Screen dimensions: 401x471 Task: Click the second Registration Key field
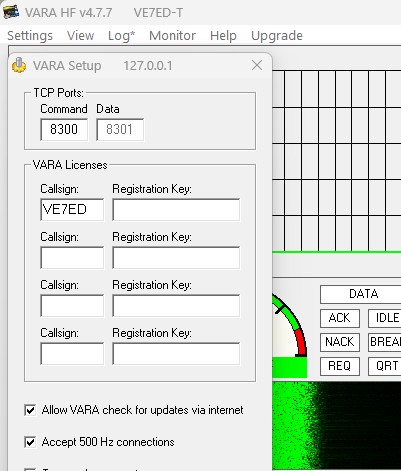click(176, 258)
